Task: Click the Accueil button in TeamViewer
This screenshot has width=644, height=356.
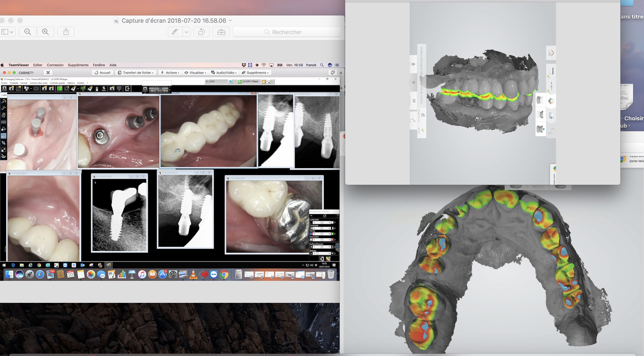Action: pos(102,72)
